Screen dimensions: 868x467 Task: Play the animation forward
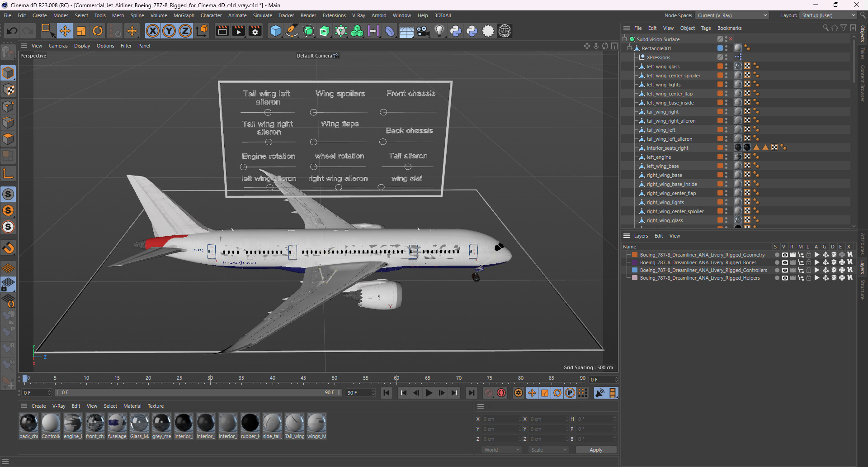click(x=429, y=393)
